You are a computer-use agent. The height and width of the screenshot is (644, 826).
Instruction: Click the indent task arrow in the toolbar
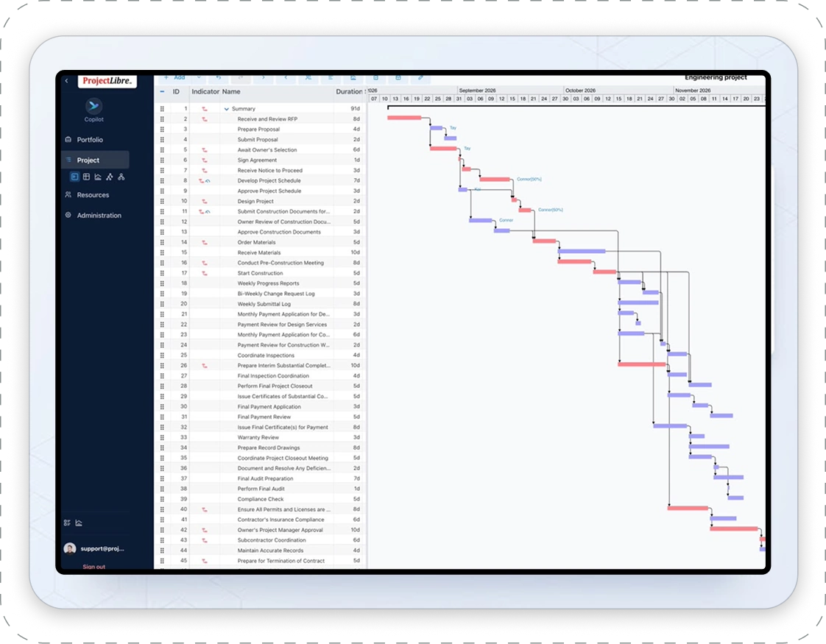264,77
